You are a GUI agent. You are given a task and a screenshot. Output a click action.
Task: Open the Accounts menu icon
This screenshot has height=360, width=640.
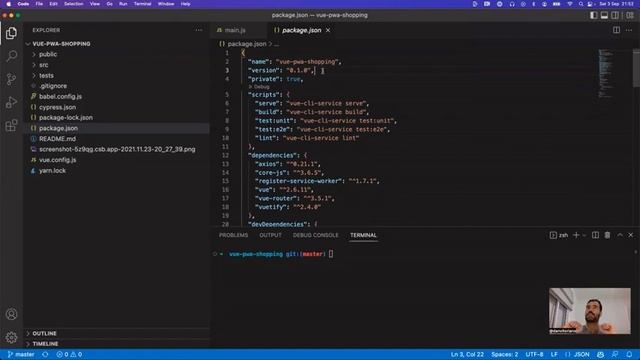(x=11, y=314)
